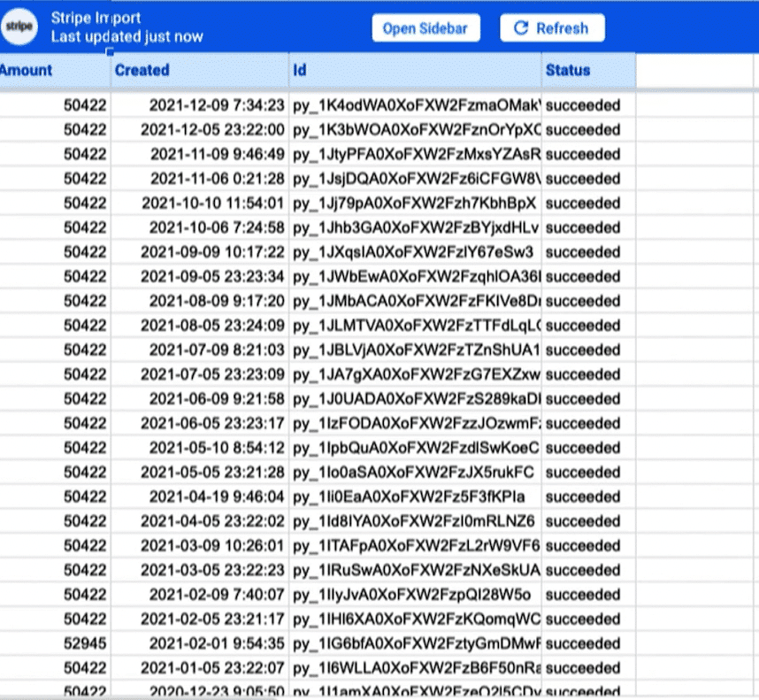Click the Stripe logo icon

pyautogui.click(x=19, y=27)
